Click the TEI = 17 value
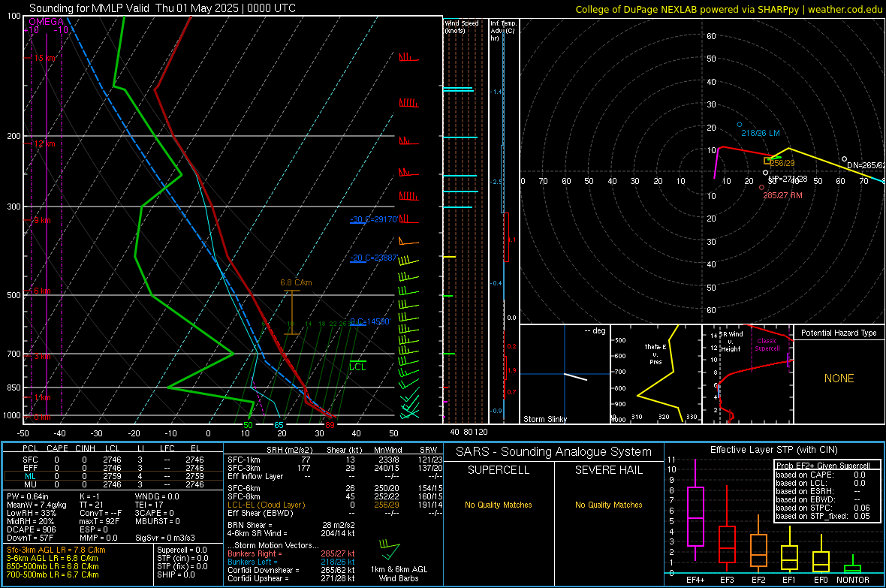 [149, 505]
